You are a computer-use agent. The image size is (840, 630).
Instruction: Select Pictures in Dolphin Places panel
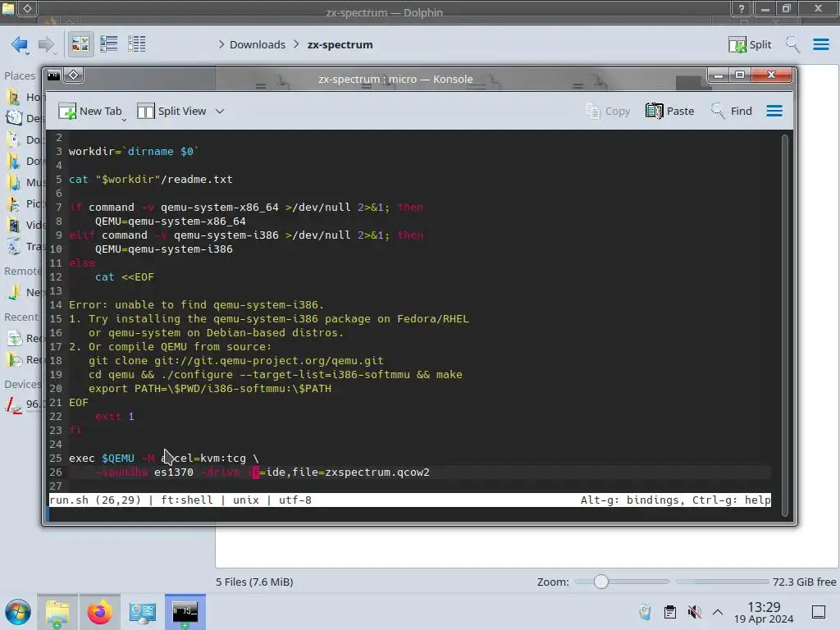(x=25, y=204)
